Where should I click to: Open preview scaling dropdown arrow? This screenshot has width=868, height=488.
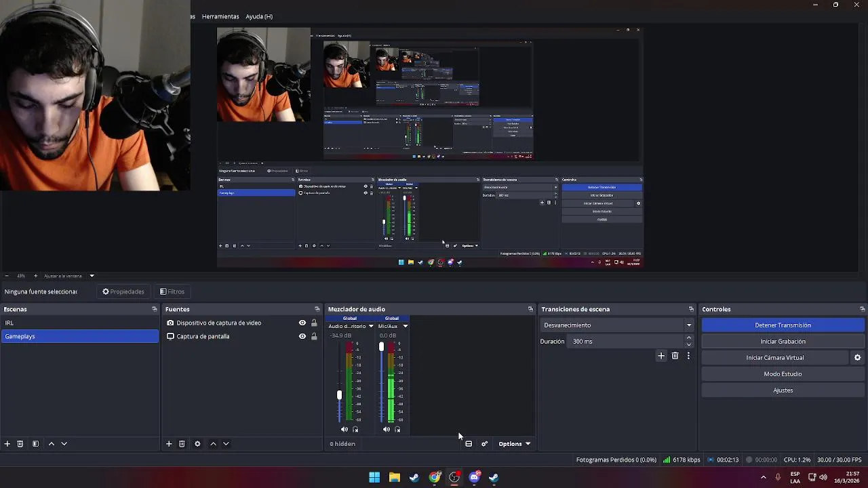point(92,276)
